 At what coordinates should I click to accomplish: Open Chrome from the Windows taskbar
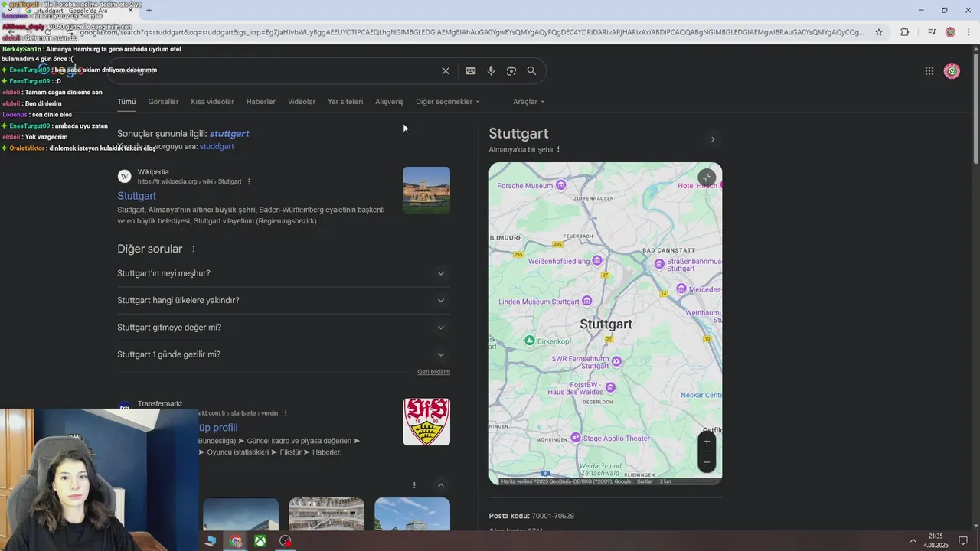pos(236,541)
